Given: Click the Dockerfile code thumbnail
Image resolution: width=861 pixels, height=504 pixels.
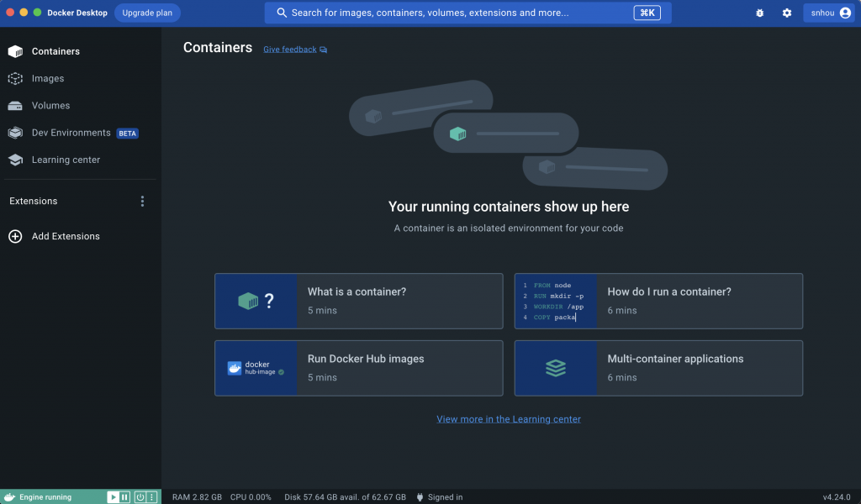Looking at the screenshot, I should click(556, 301).
